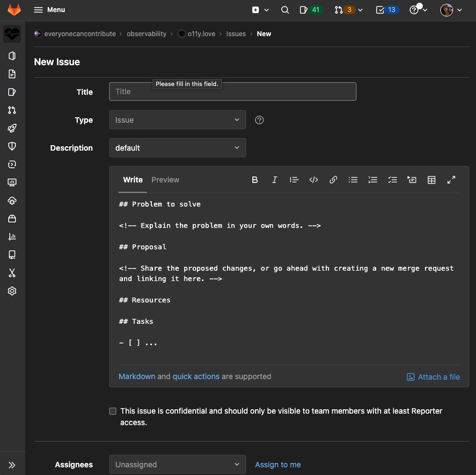This screenshot has height=475, width=476.
Task: Insert a blockquote
Action: tap(294, 180)
